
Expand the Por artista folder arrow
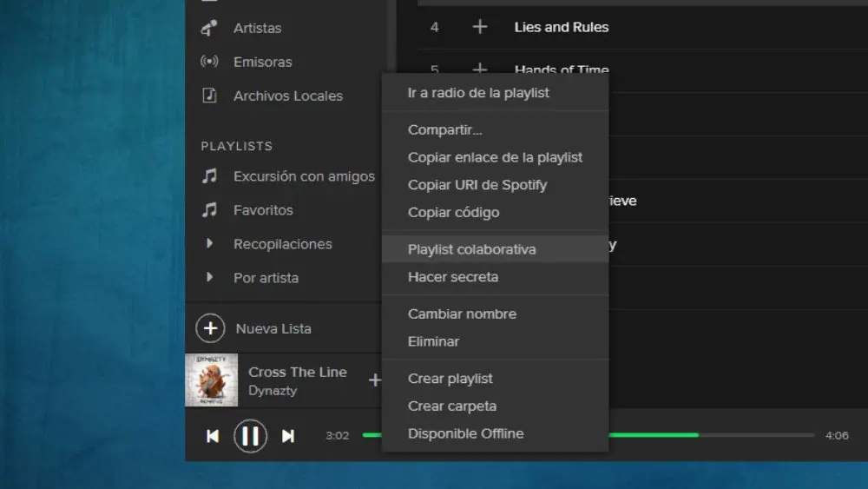click(x=209, y=277)
